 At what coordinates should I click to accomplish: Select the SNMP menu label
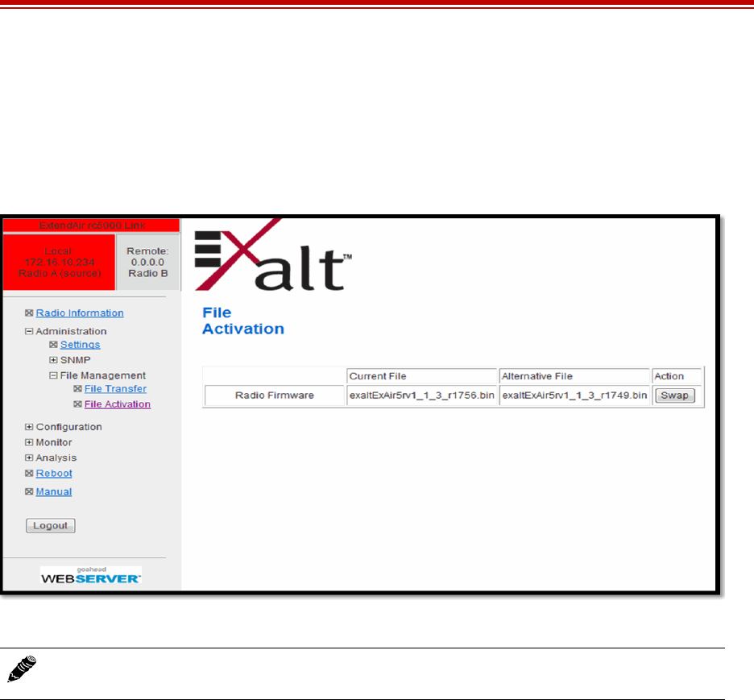click(76, 360)
